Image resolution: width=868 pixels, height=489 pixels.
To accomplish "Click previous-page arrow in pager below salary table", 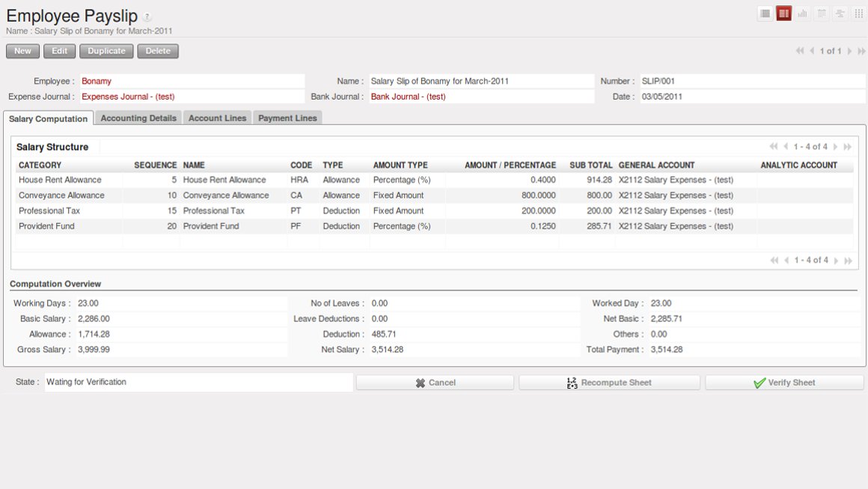I will pos(786,261).
